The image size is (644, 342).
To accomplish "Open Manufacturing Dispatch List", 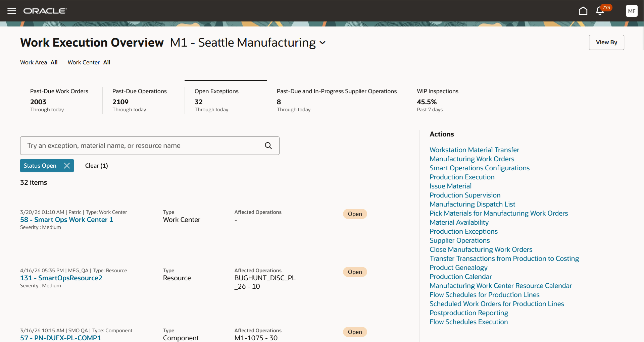I will 472,204.
